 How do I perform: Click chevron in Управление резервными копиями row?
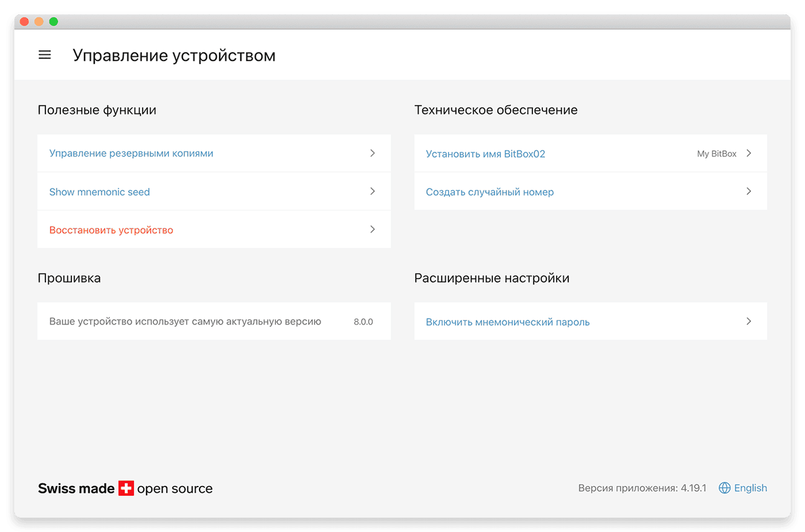click(x=373, y=153)
